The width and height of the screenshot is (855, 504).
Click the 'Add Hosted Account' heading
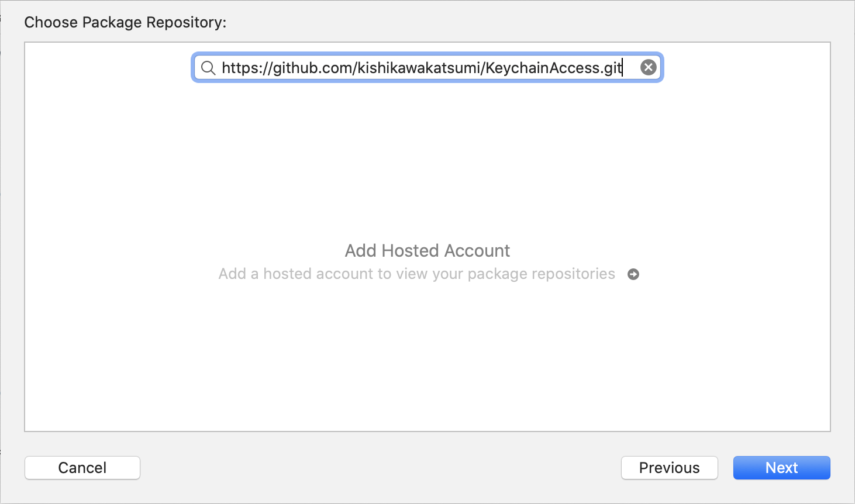point(427,251)
